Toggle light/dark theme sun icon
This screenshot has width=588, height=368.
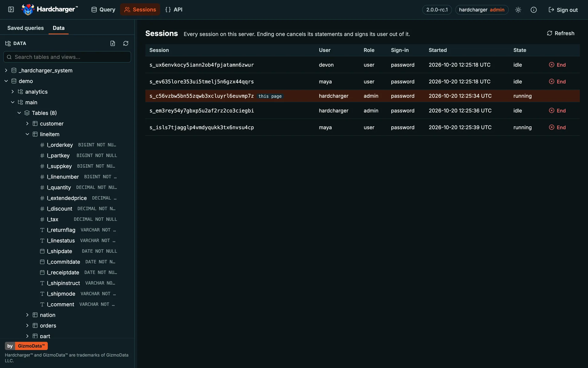point(518,10)
